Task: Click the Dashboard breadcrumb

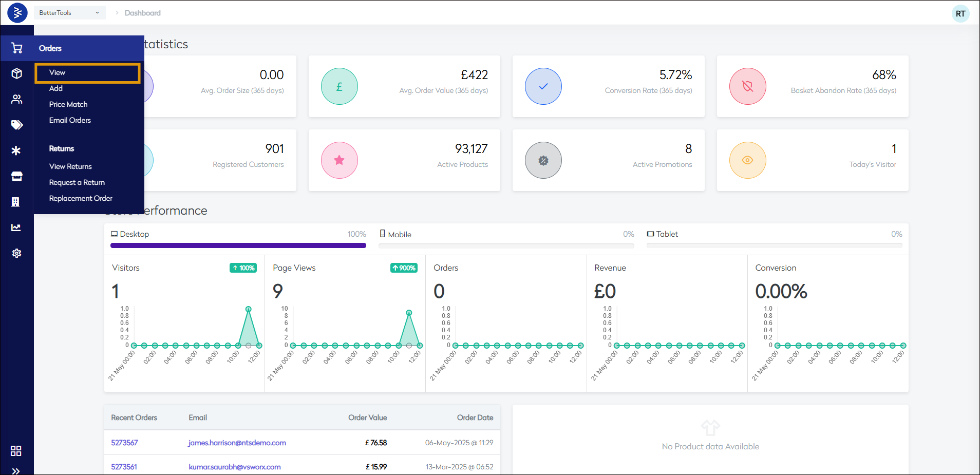Action: click(142, 13)
